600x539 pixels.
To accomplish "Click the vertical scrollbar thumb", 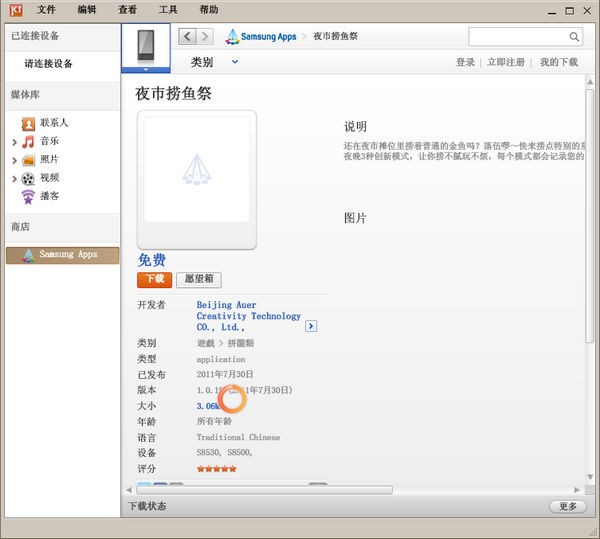I will (590, 215).
